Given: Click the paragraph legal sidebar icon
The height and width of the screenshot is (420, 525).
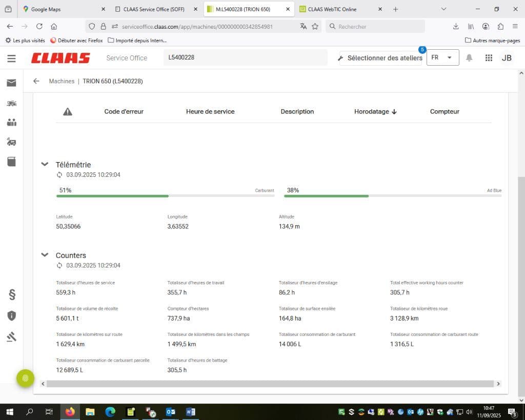Looking at the screenshot, I should 11,294.
